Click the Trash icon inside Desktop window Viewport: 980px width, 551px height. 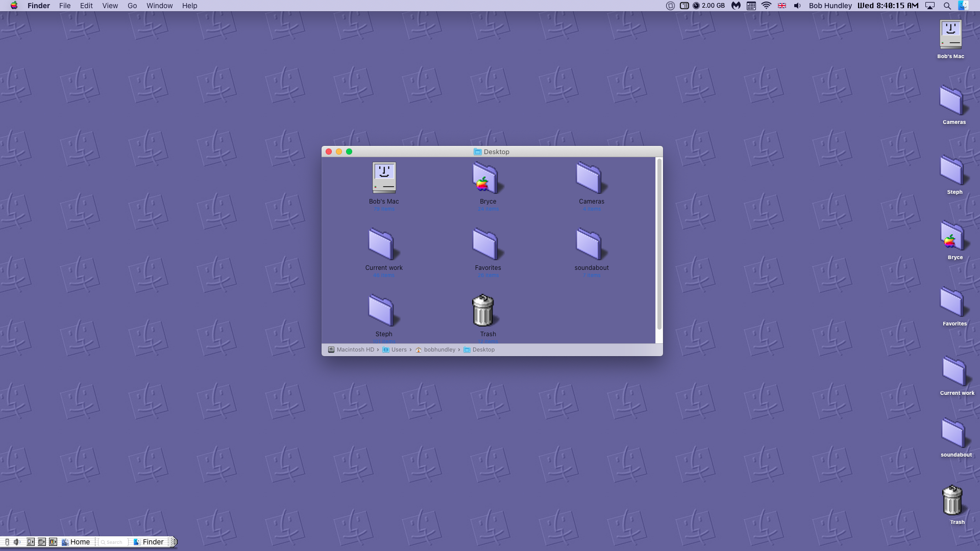482,311
